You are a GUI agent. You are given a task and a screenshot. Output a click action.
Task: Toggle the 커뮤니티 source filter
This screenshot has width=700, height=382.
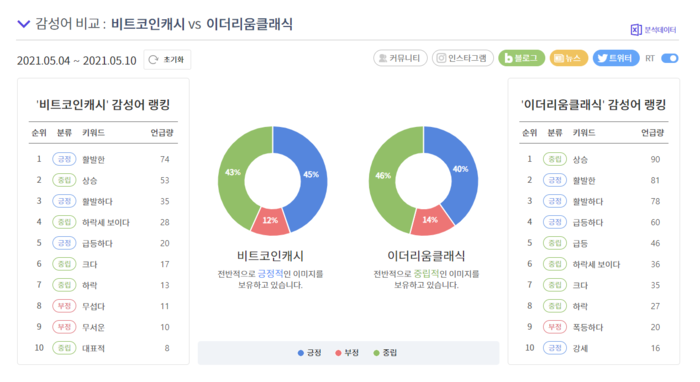pyautogui.click(x=400, y=58)
